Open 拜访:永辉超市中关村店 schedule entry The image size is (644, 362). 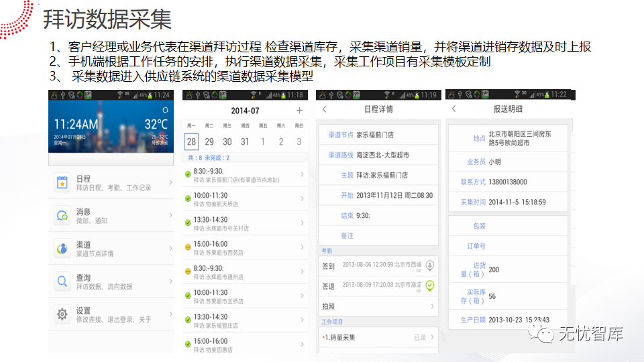(246, 223)
